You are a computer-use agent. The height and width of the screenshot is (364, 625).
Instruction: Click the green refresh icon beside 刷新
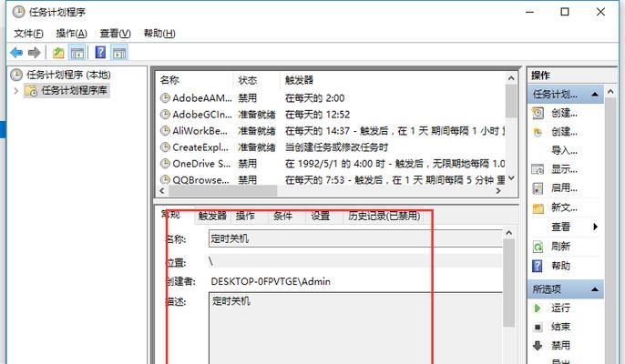[538, 247]
